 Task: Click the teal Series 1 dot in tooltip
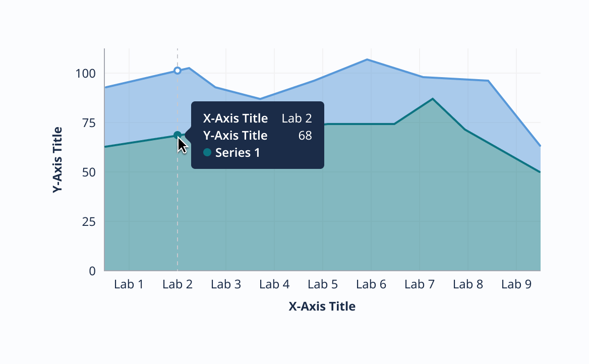pyautogui.click(x=207, y=152)
